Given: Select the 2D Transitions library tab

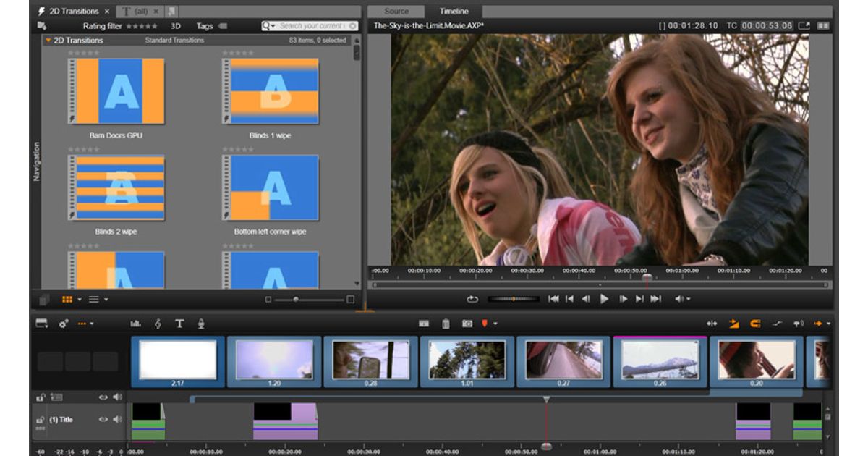Looking at the screenshot, I should pos(72,12).
